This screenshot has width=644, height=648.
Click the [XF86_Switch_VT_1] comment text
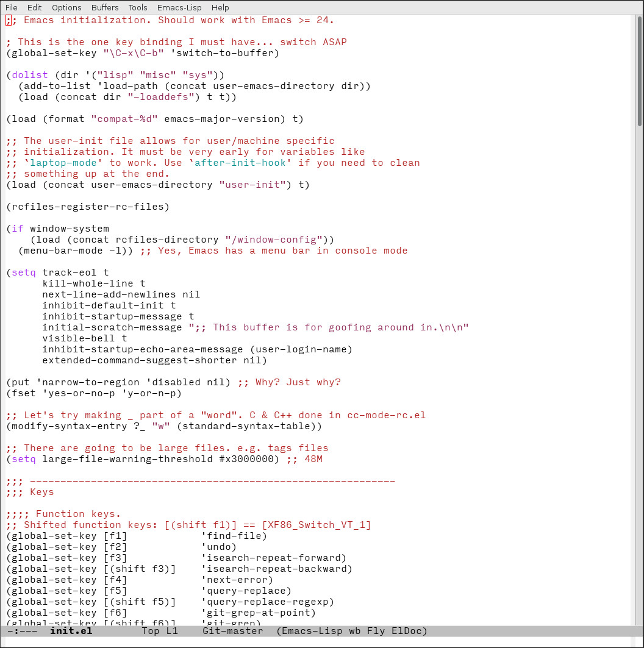click(x=317, y=525)
